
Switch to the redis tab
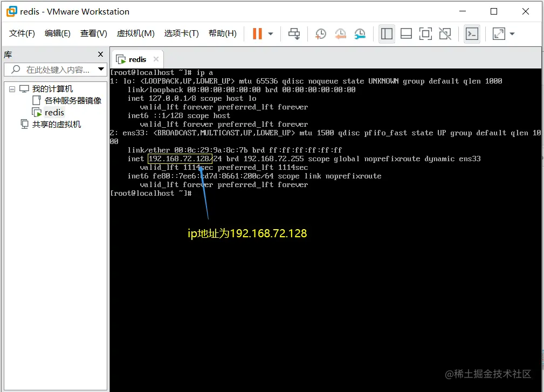point(137,59)
